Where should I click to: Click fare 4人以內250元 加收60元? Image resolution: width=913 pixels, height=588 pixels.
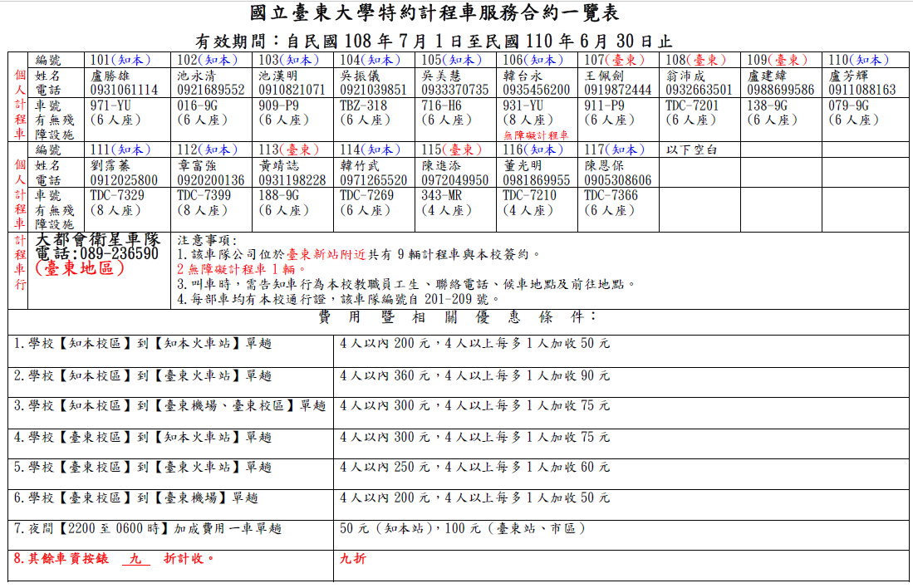[474, 467]
